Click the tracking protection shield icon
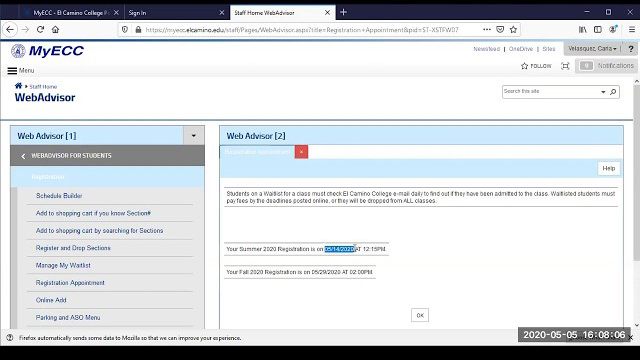The width and height of the screenshot is (640, 360). tap(125, 29)
